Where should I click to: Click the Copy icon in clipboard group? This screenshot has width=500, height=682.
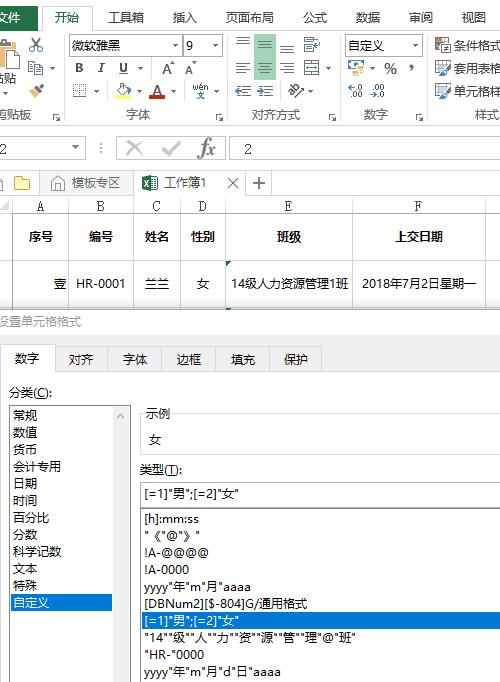point(35,68)
